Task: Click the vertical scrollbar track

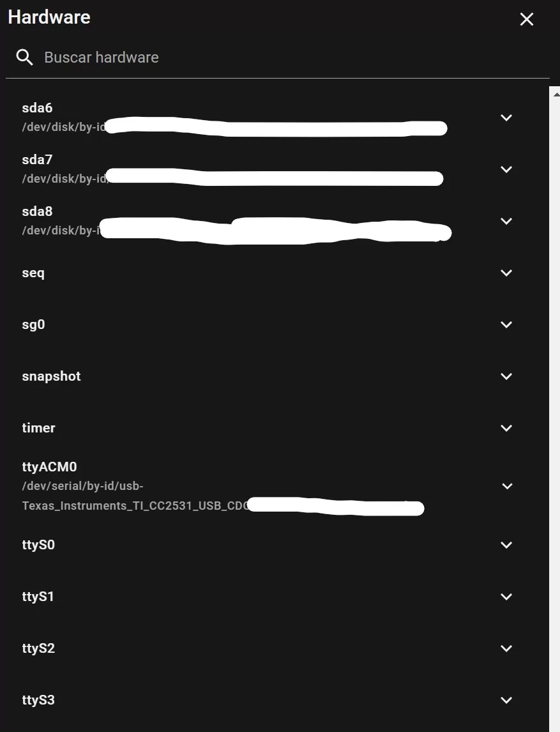Action: pos(554,409)
